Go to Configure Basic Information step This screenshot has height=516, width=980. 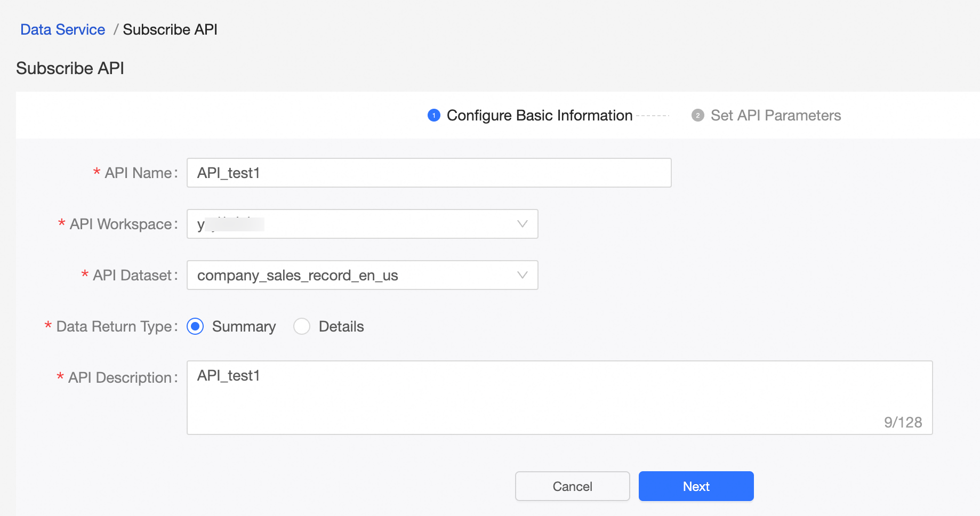point(539,115)
